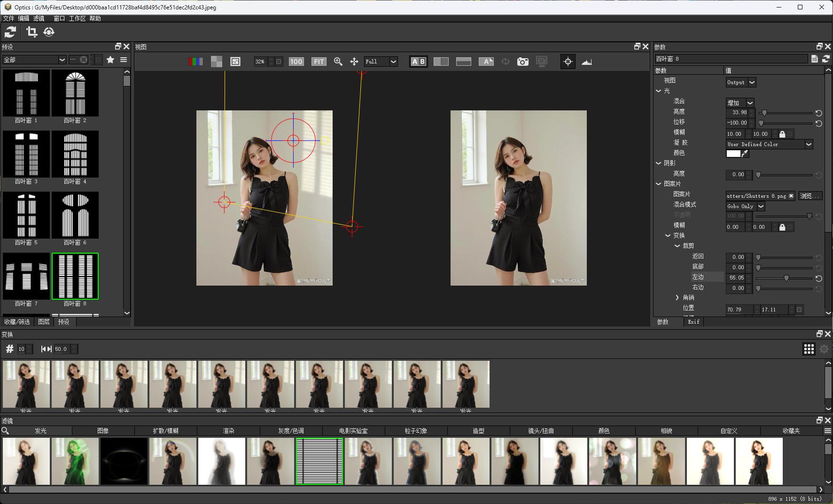Open the 滤镜 menu in menu bar
Screen dimensions: 833x504
pyautogui.click(x=39, y=18)
